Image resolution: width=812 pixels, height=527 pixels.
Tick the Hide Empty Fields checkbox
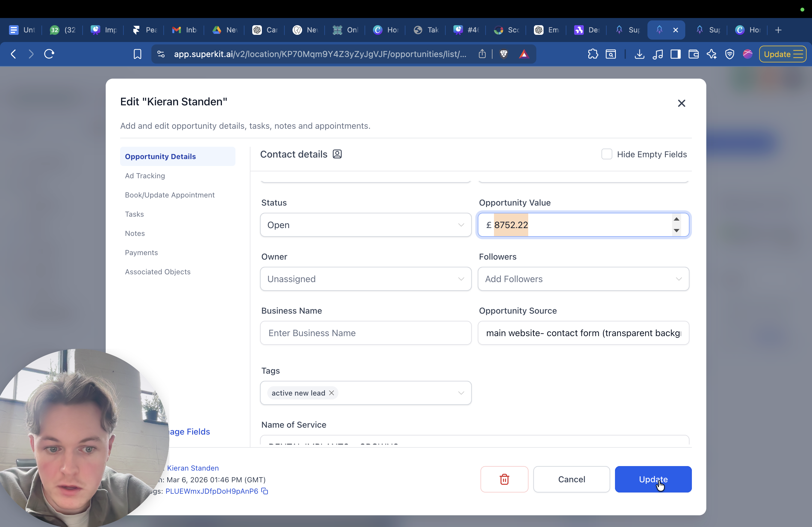coord(607,154)
